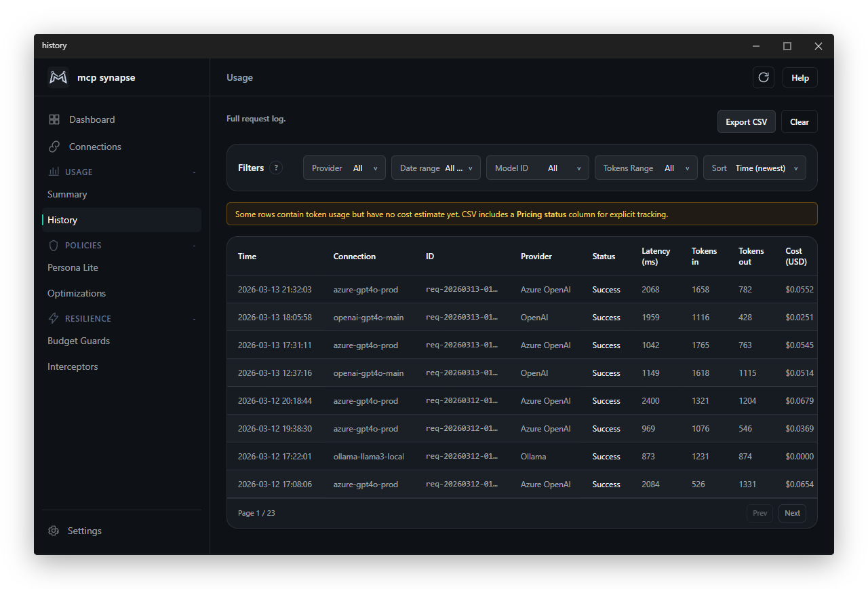Open the Help panel
The image size is (868, 589).
pos(800,77)
